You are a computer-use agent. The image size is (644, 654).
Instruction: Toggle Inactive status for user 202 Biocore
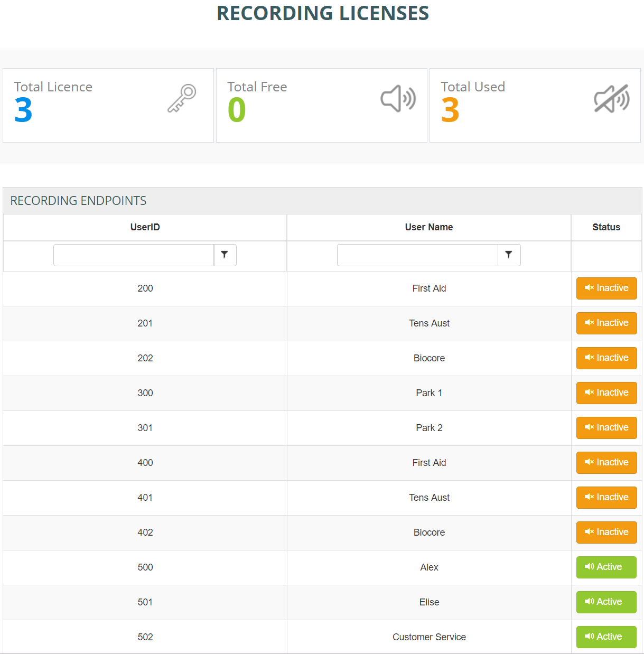tap(606, 358)
